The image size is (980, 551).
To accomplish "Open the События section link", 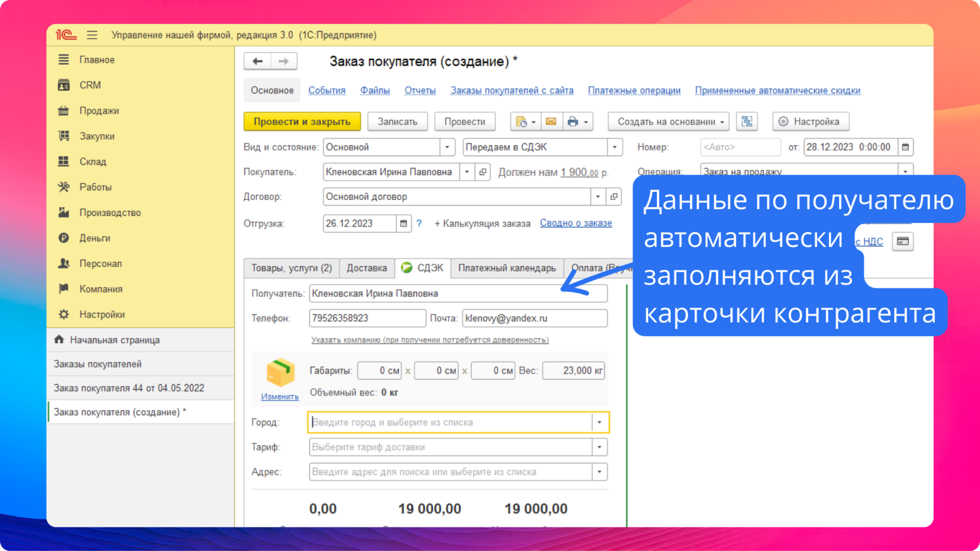I will pyautogui.click(x=327, y=90).
